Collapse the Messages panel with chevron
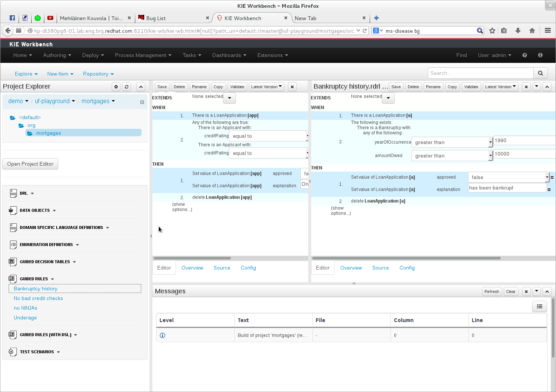 coord(547,291)
